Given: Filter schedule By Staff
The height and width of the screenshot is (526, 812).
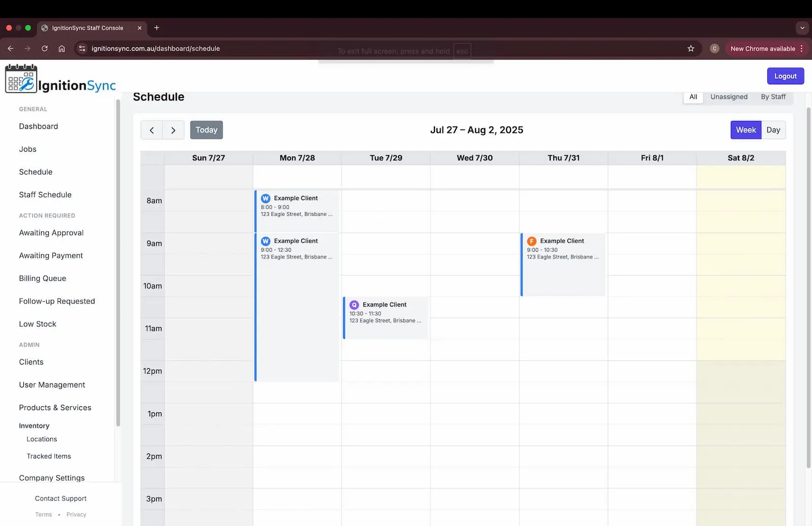Looking at the screenshot, I should 772,97.
